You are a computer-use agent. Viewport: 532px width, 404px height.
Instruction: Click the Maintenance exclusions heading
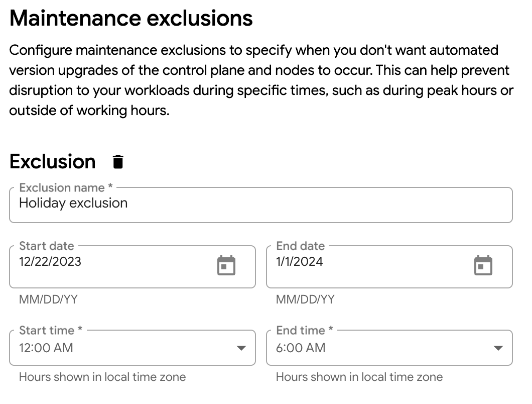click(x=130, y=18)
